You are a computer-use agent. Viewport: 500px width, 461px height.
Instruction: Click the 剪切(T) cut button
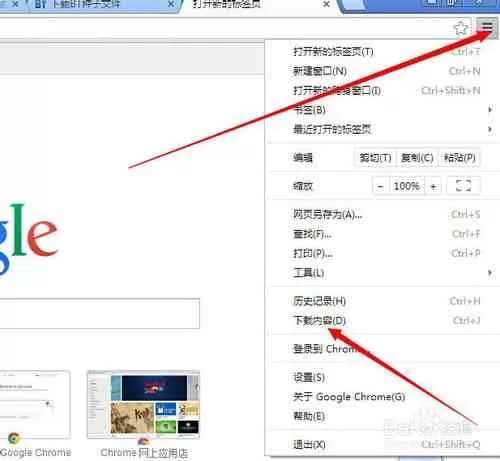click(375, 158)
